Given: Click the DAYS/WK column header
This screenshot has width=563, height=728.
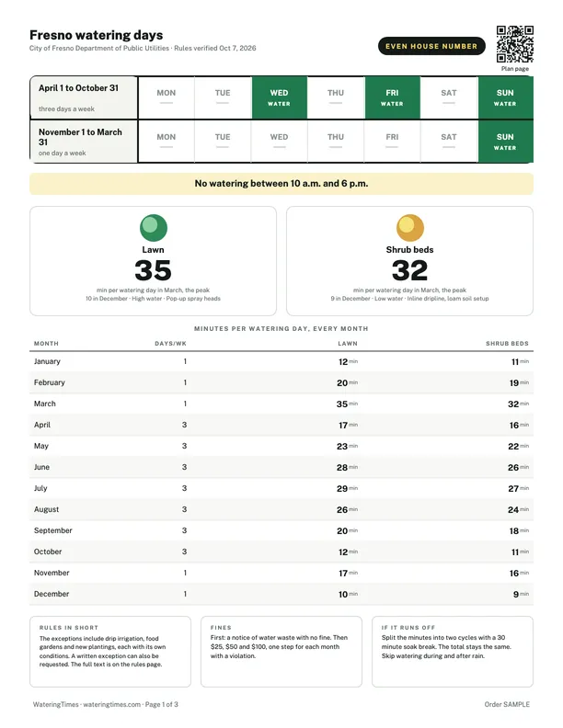Looking at the screenshot, I should [170, 344].
